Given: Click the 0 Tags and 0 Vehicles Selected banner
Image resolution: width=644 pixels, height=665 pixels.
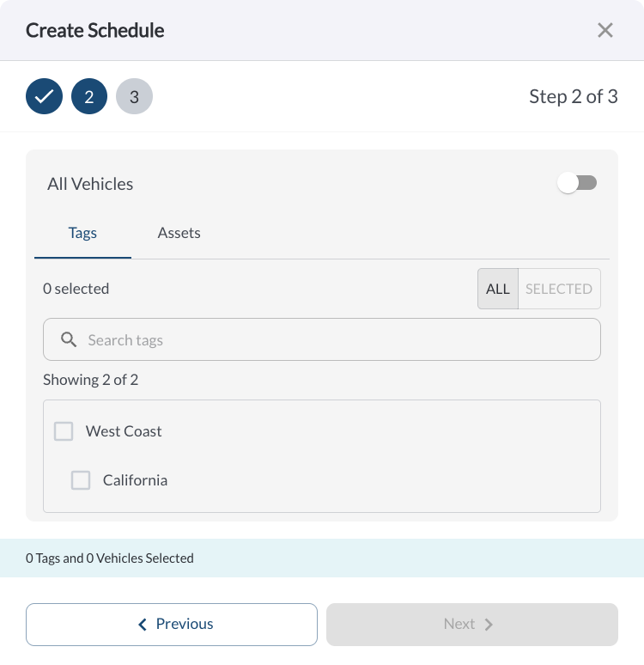Looking at the screenshot, I should pos(322,558).
